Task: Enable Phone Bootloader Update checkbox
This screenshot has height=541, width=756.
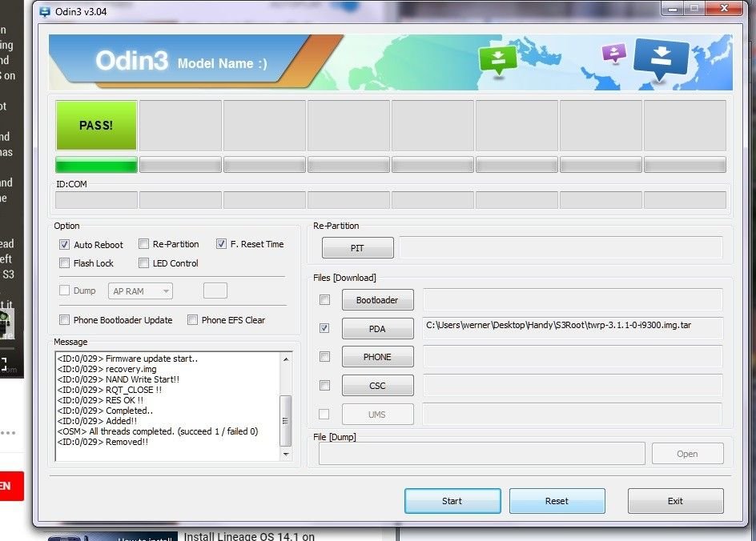Action: [x=65, y=320]
